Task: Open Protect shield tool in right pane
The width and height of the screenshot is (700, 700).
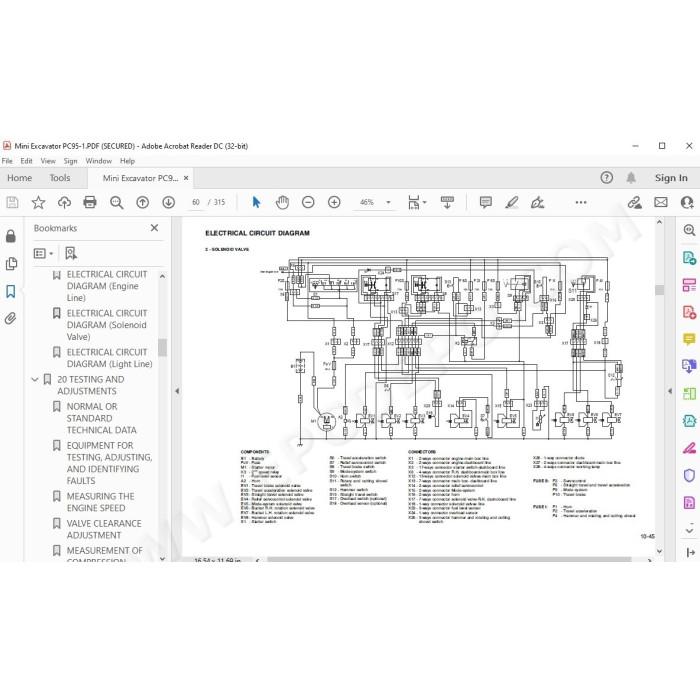Action: pyautogui.click(x=689, y=475)
